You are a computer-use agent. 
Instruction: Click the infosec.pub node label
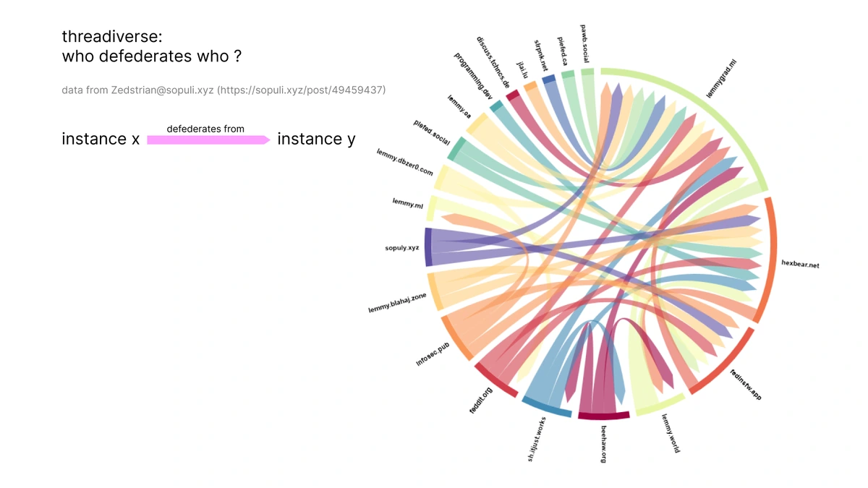click(433, 355)
